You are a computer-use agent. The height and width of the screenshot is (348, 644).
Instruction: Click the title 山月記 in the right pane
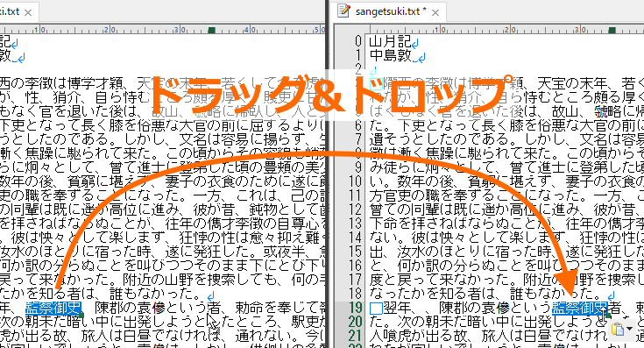click(x=390, y=41)
